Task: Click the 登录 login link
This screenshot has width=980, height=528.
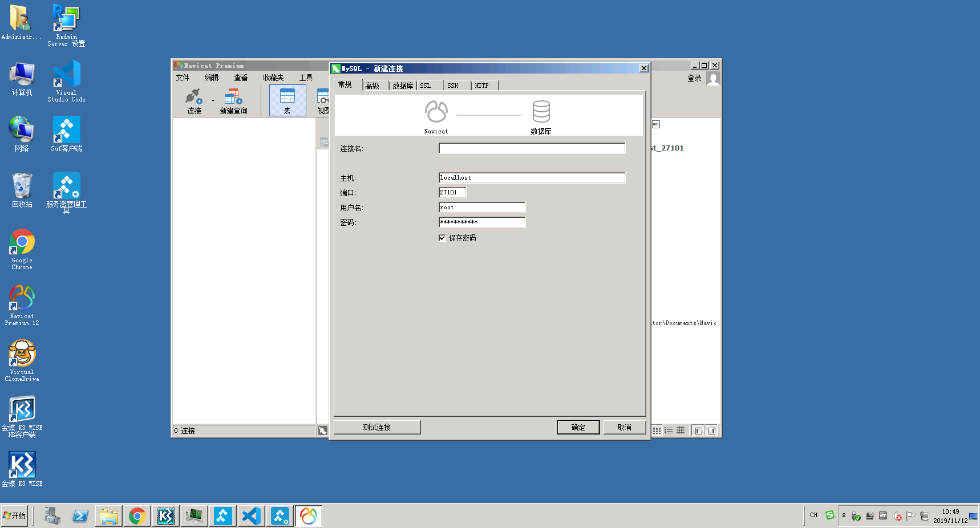Action: coord(694,78)
